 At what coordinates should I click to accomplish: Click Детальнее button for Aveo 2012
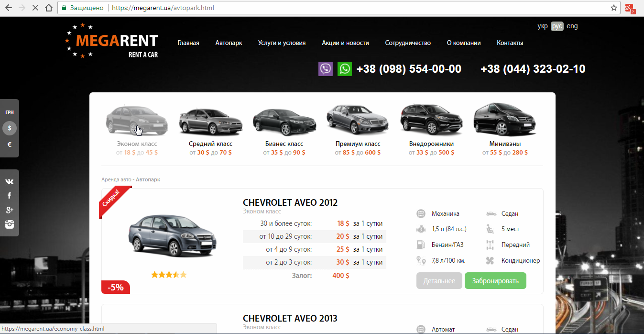pyautogui.click(x=439, y=281)
